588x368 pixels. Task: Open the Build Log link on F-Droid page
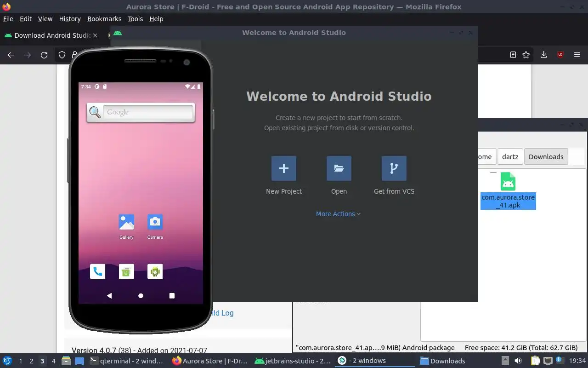222,313
